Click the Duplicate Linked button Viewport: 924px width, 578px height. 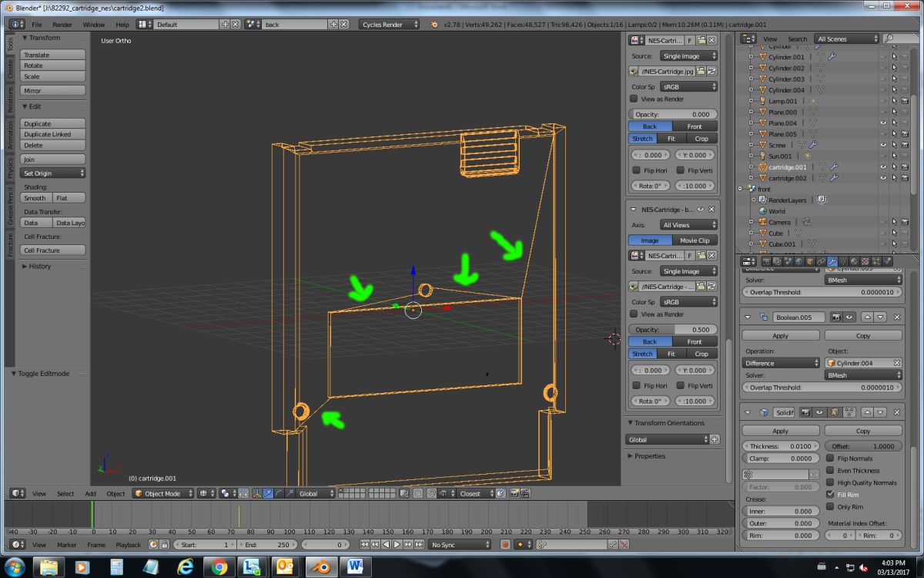tap(53, 134)
